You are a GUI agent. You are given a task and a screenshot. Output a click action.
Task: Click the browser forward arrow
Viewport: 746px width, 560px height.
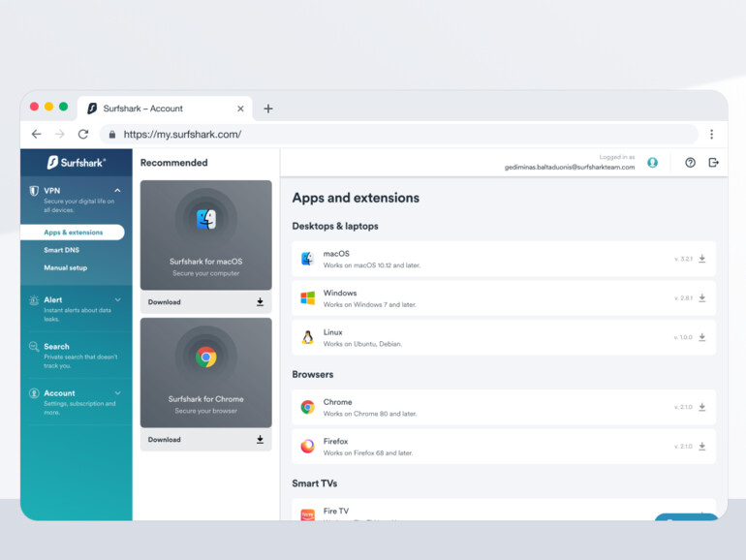pyautogui.click(x=59, y=134)
